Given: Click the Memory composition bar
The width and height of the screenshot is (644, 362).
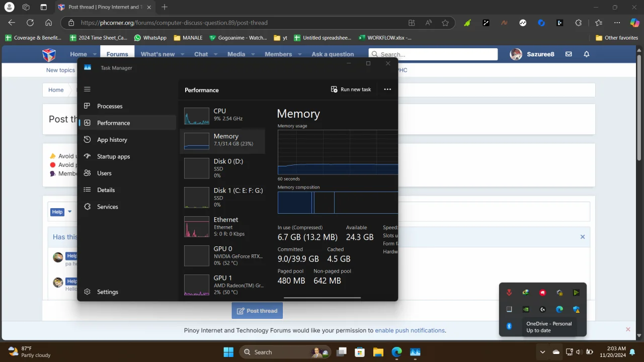Looking at the screenshot, I should (x=338, y=203).
